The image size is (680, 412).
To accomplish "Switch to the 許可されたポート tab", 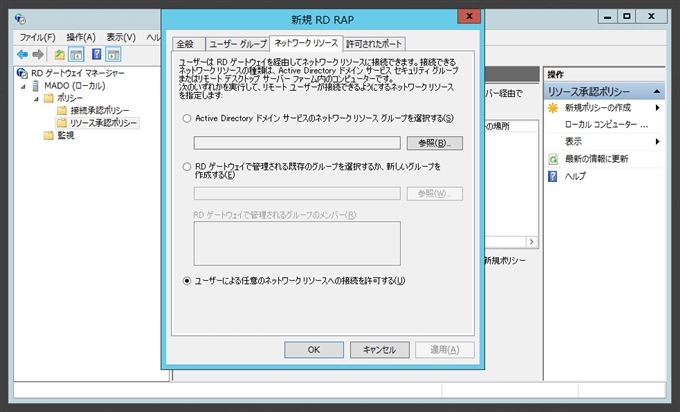I will (x=374, y=44).
